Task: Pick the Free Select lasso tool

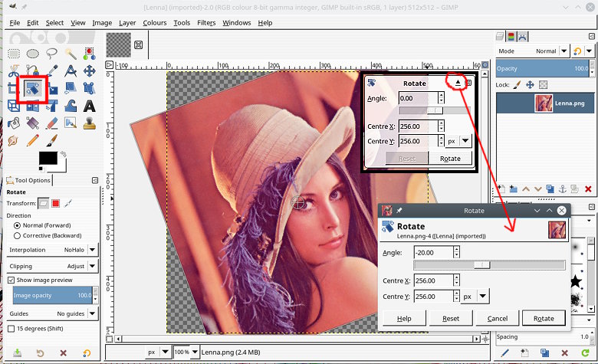Action: click(51, 54)
